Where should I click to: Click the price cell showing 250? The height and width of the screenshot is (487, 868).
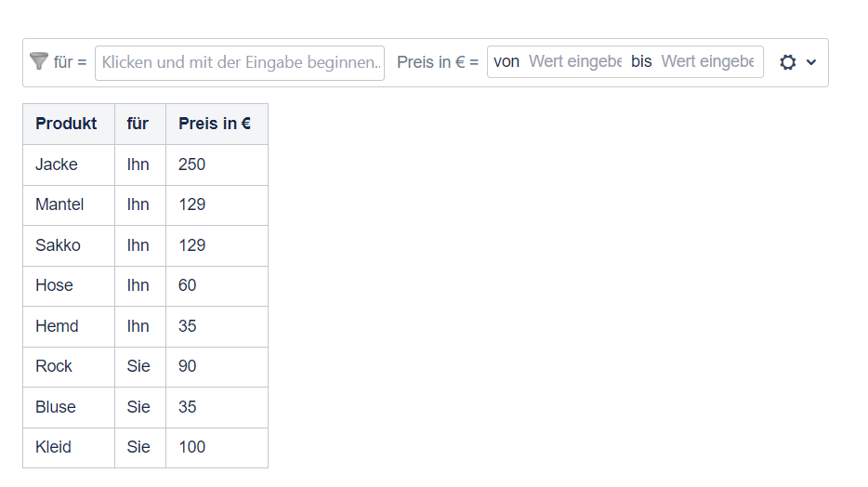(x=192, y=165)
